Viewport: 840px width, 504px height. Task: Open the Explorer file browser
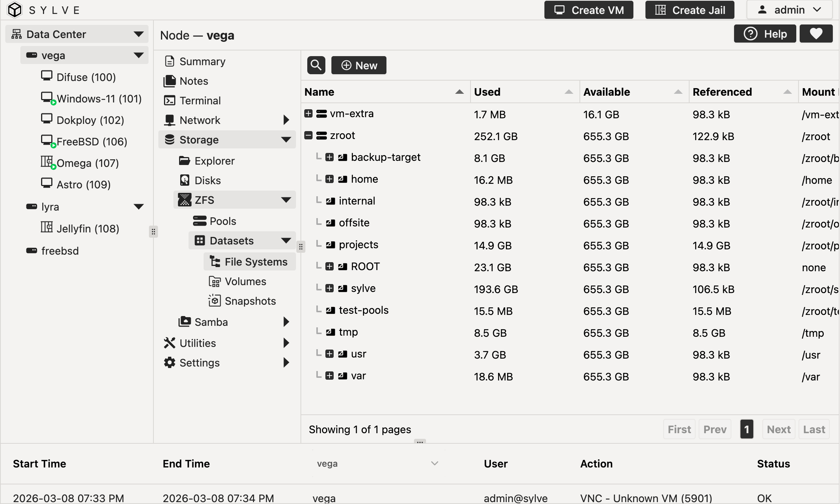tap(215, 160)
